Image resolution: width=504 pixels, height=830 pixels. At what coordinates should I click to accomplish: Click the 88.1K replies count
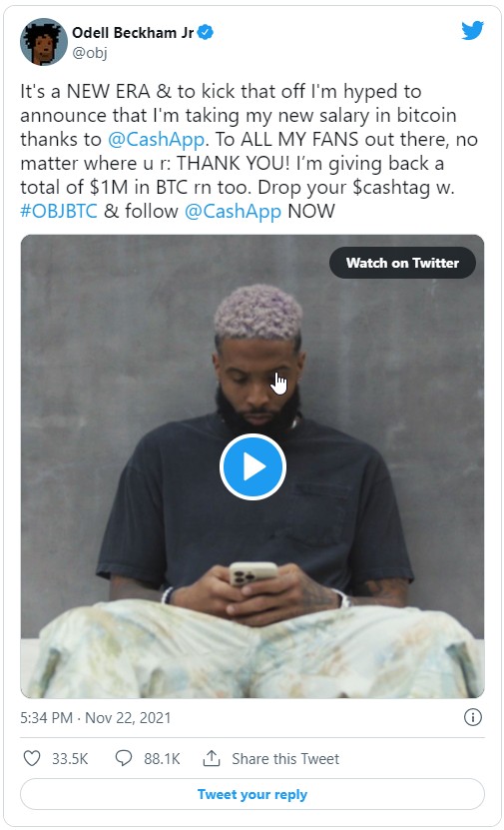(x=162, y=758)
